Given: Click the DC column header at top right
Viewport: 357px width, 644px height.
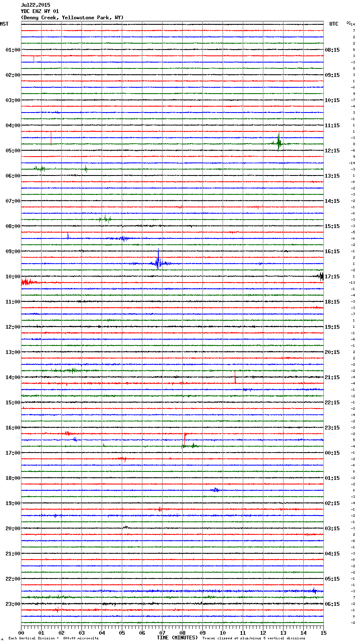Looking at the screenshot, I should [x=349, y=23].
